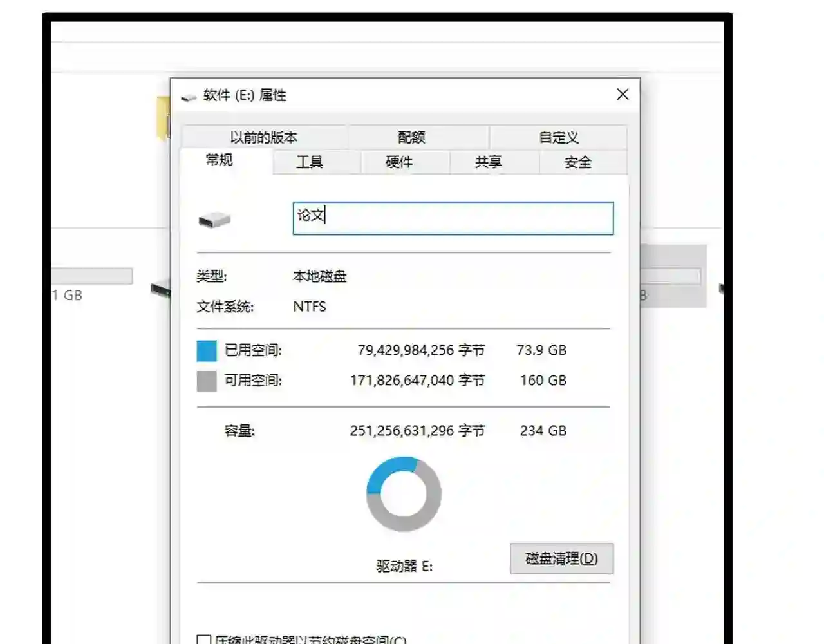Switch to the 以前的版本 tab

coord(264,137)
